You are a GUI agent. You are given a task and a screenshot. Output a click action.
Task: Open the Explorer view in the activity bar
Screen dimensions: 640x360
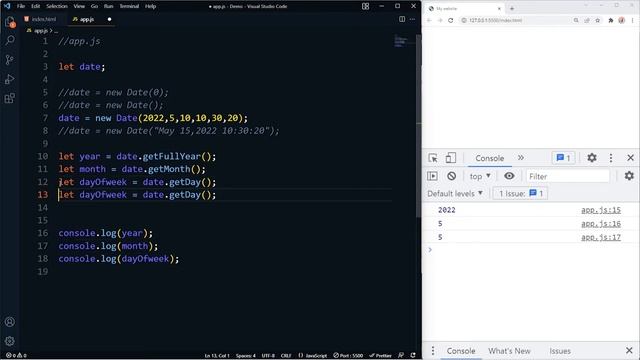[10, 22]
